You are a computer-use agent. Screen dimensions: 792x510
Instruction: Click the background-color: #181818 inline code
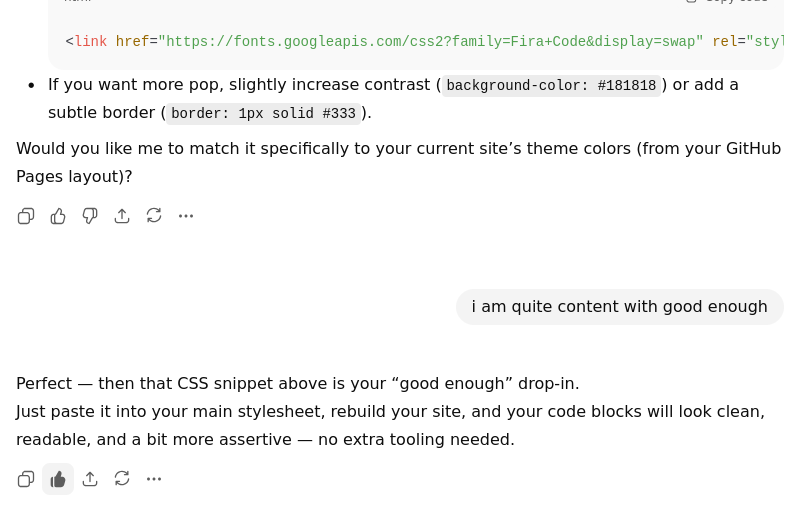(x=551, y=86)
